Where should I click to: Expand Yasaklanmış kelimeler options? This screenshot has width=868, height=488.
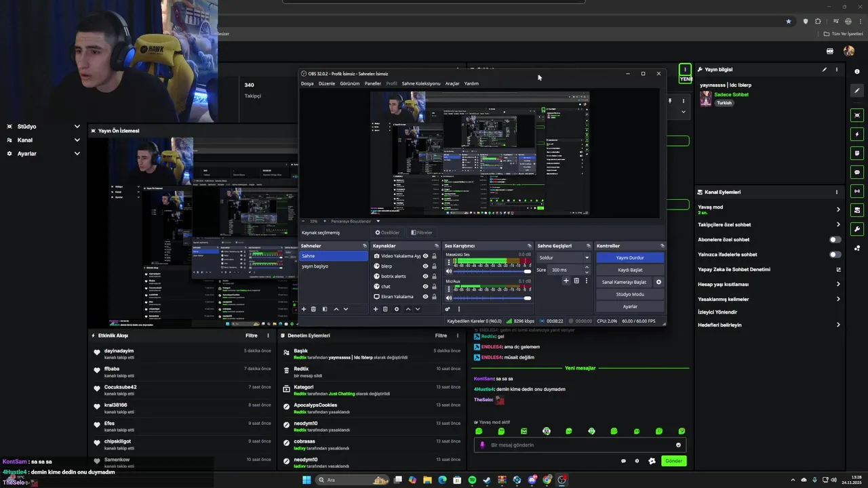pos(838,299)
